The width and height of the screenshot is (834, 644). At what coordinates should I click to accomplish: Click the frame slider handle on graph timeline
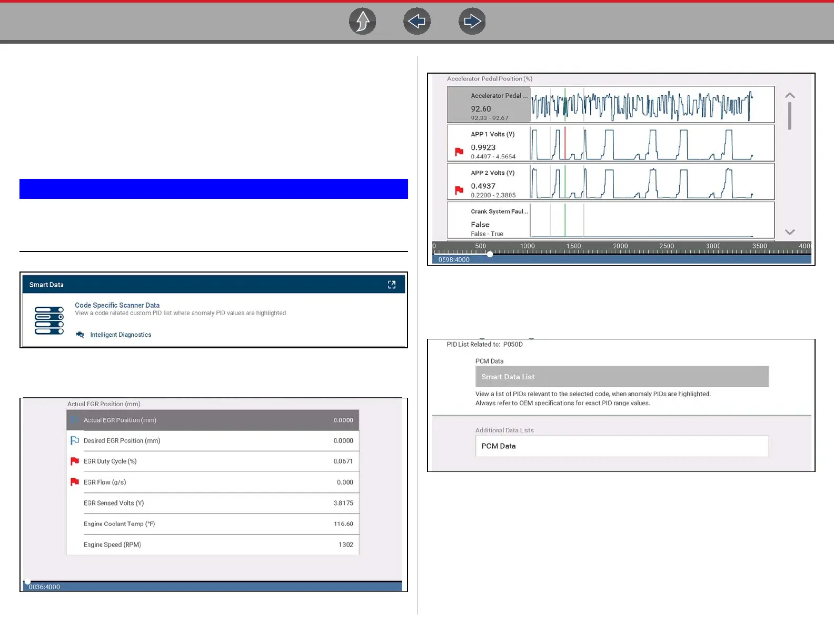click(490, 254)
